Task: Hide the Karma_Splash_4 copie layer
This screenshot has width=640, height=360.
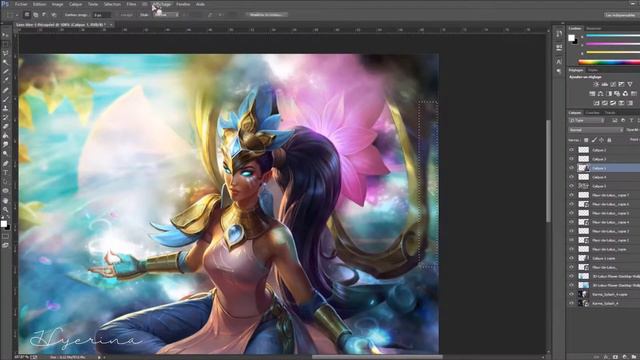Action: click(x=572, y=294)
